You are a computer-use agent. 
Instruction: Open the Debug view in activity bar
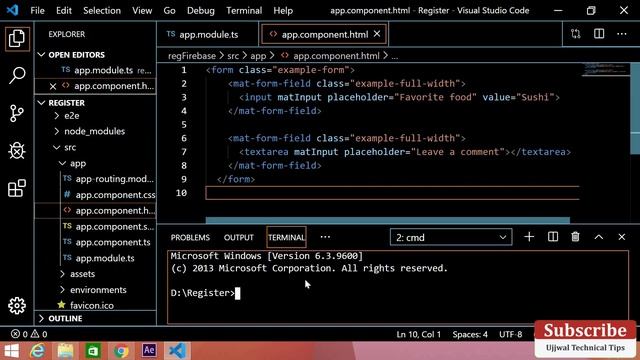click(x=17, y=151)
